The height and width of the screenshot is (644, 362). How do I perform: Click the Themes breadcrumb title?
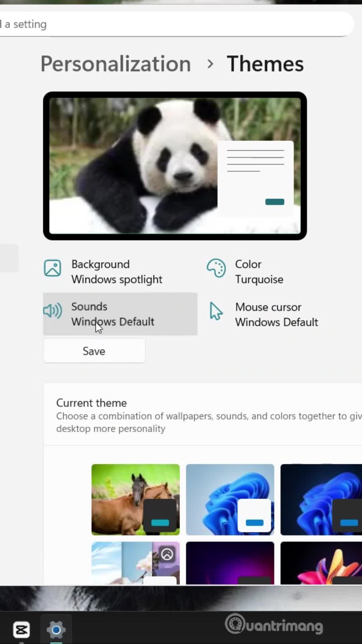coord(265,64)
